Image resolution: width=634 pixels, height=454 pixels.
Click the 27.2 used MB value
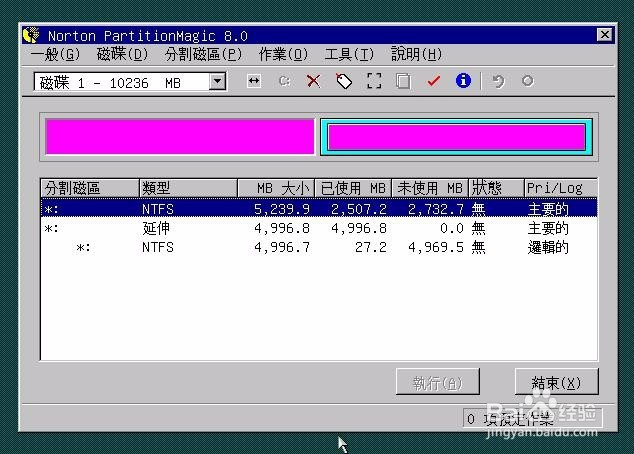[x=370, y=247]
